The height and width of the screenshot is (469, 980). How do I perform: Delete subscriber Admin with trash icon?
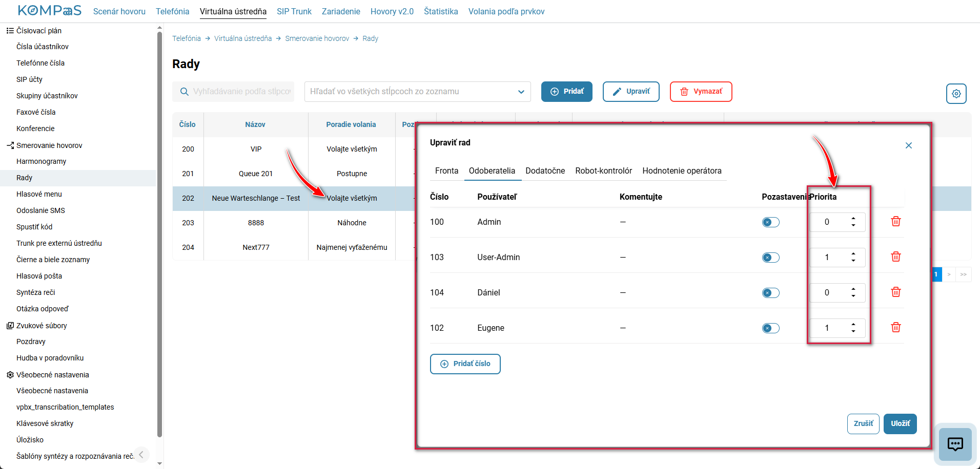click(896, 222)
